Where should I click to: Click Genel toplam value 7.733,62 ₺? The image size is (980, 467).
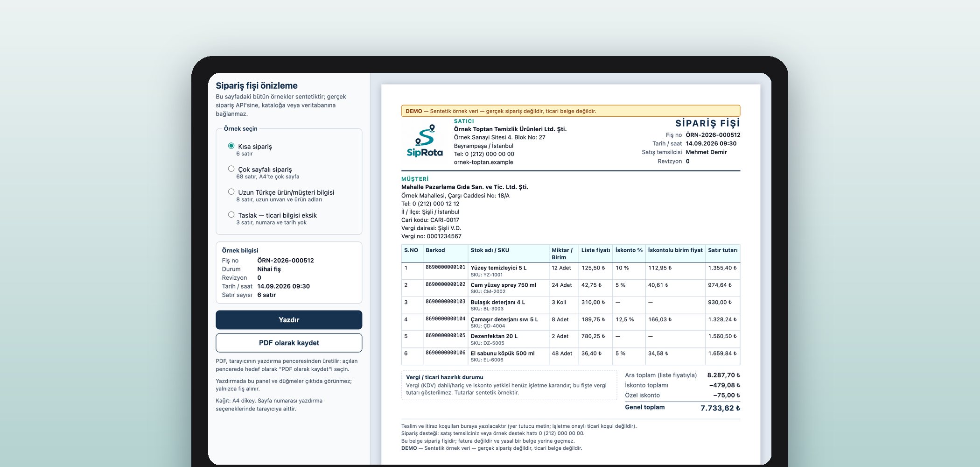pyautogui.click(x=720, y=408)
